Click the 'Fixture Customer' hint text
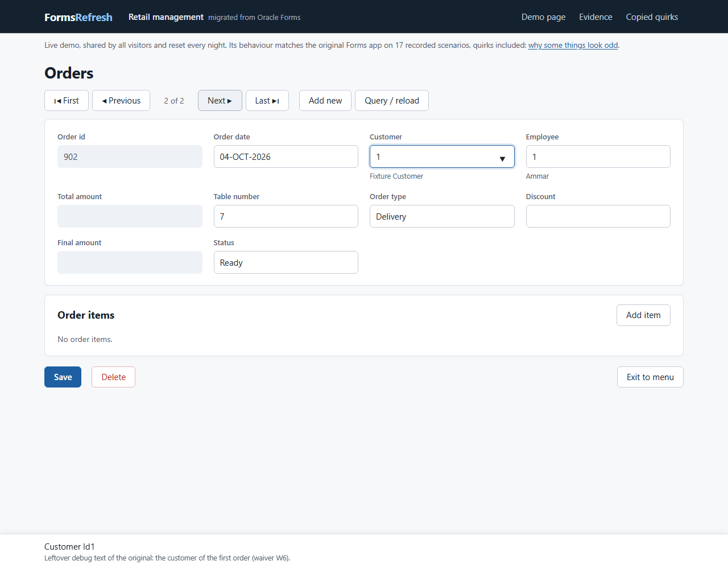Screen dimensions: 728x569 [x=396, y=176]
